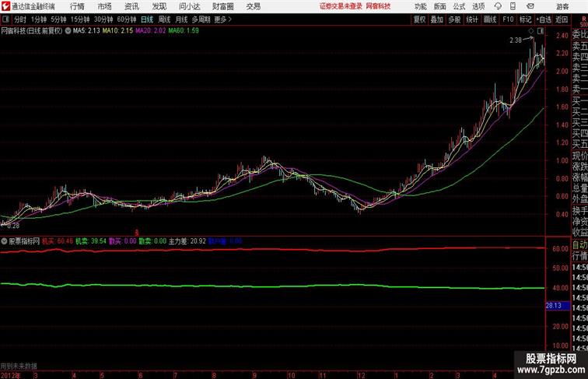Select the 日线 daily period tab
Viewport: 588px width, 379px height.
pyautogui.click(x=147, y=19)
